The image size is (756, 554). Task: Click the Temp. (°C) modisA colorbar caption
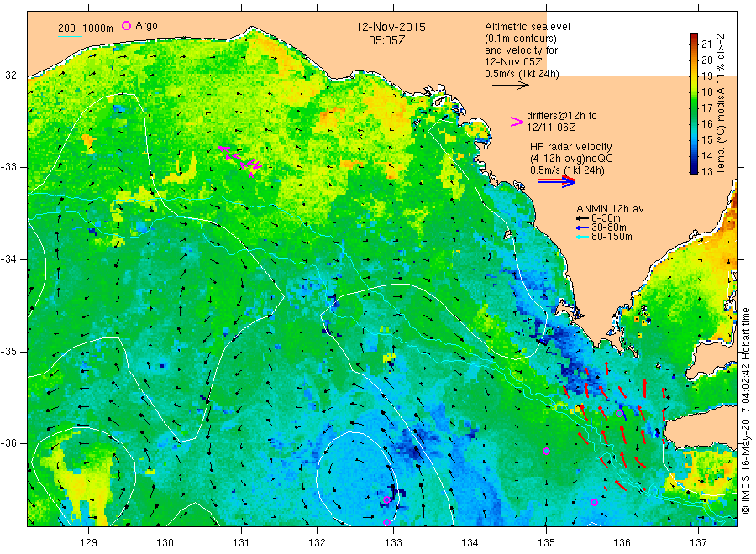click(x=721, y=103)
